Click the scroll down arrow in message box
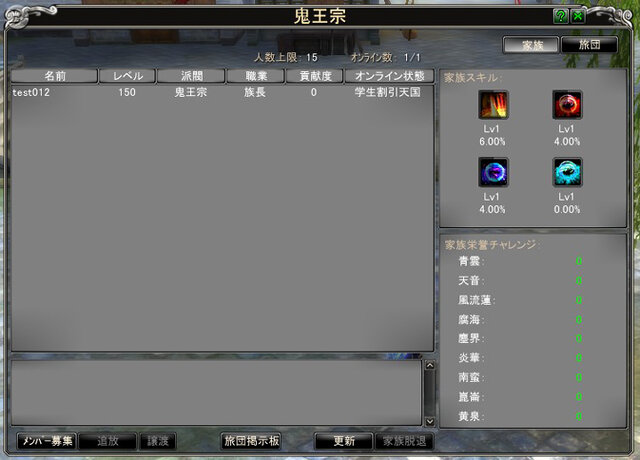This screenshot has width=640, height=460. tap(430, 421)
